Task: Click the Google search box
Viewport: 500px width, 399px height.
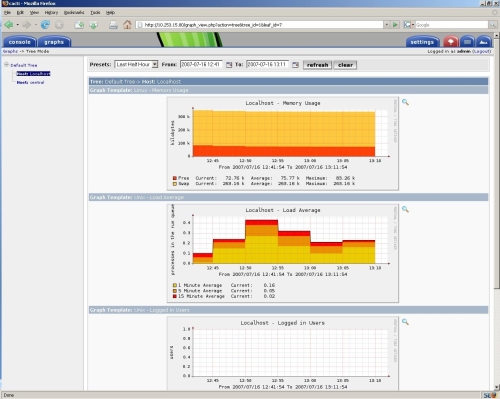Action: click(451, 25)
